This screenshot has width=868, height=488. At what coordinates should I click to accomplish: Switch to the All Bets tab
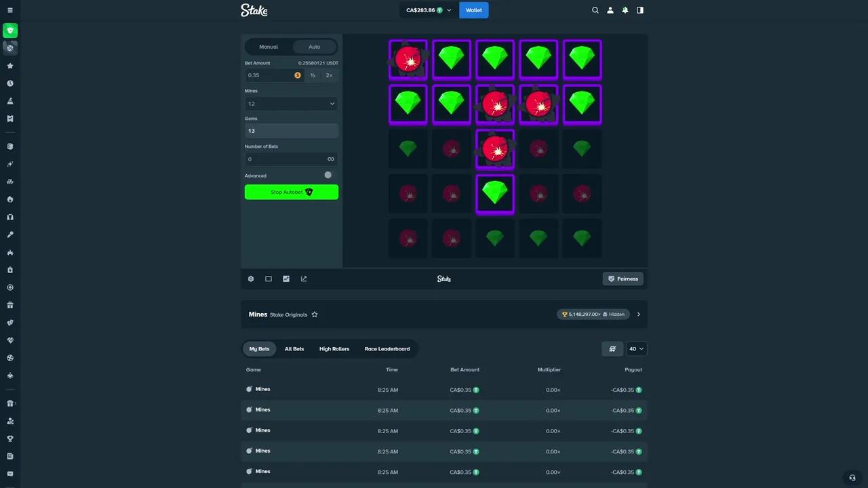(294, 348)
